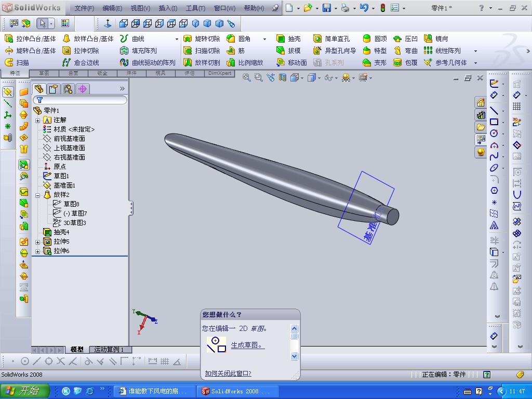The image size is (532, 399).
Task: Expand the 拉伸6 feature node
Action: 37,251
